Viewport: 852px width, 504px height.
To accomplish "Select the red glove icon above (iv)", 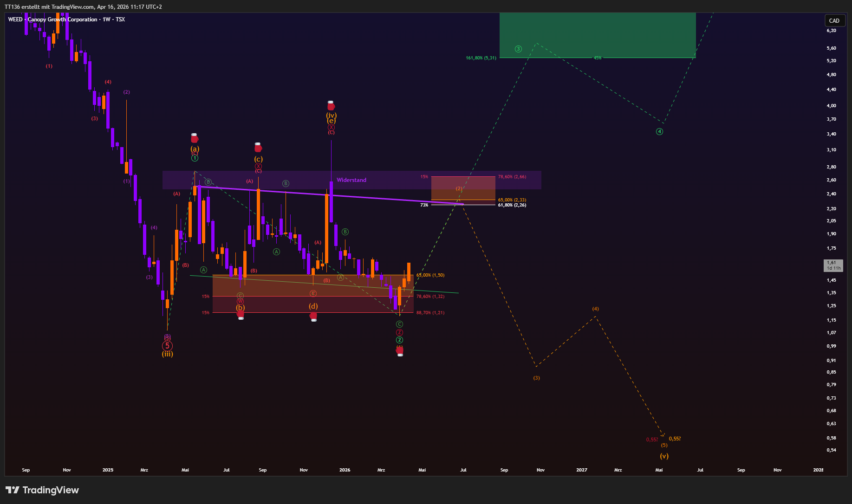I will [x=331, y=105].
